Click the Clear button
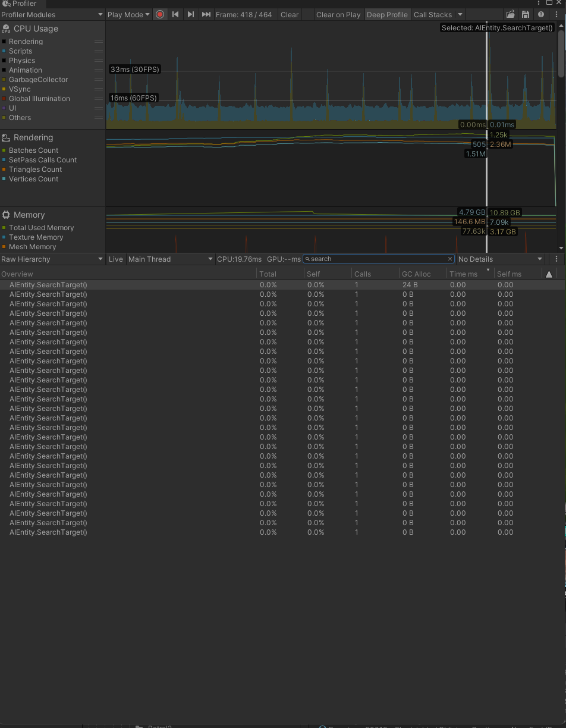The image size is (566, 728). click(x=290, y=14)
